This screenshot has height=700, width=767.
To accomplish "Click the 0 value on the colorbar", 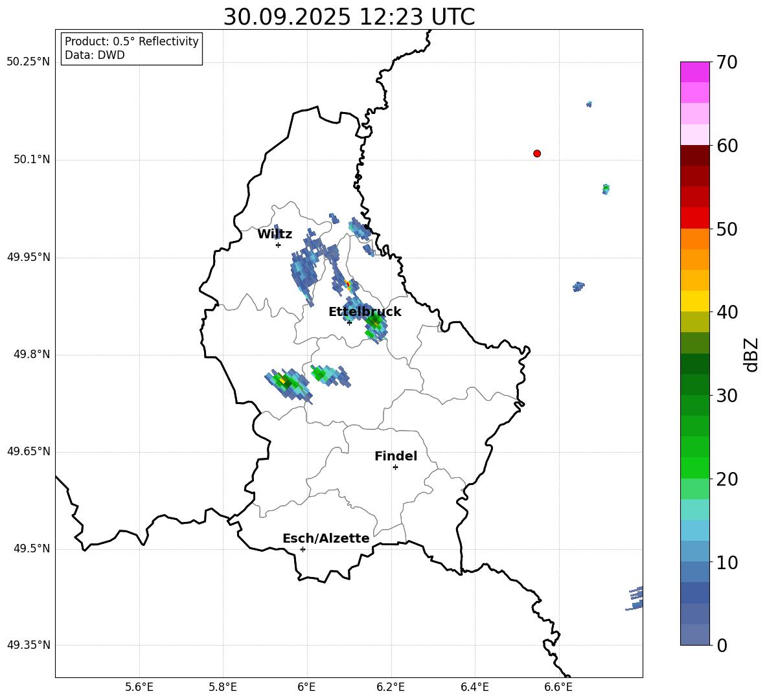I will tap(722, 646).
